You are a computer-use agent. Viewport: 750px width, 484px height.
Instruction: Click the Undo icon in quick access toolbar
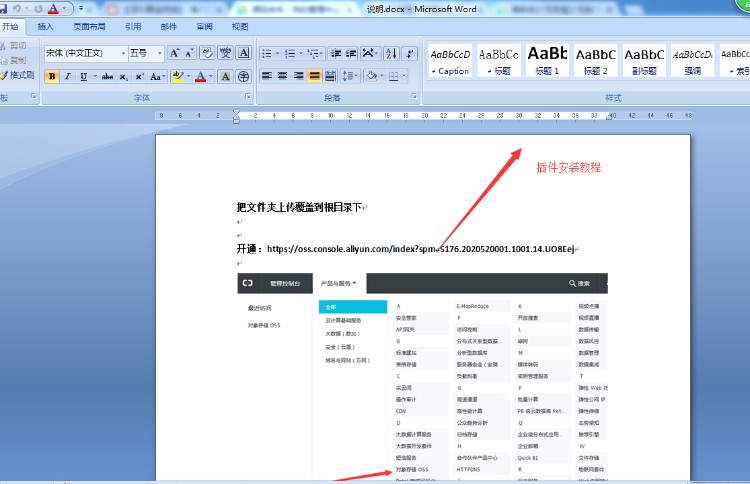(17, 9)
